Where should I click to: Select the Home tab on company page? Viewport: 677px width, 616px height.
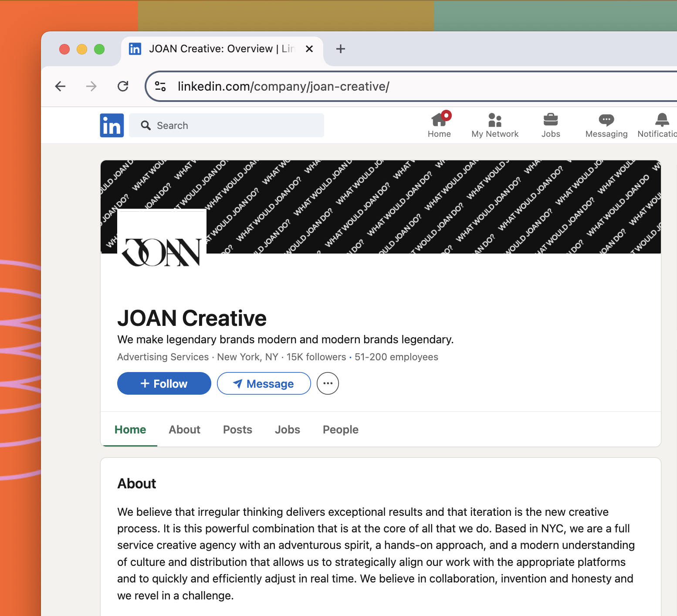coord(130,430)
